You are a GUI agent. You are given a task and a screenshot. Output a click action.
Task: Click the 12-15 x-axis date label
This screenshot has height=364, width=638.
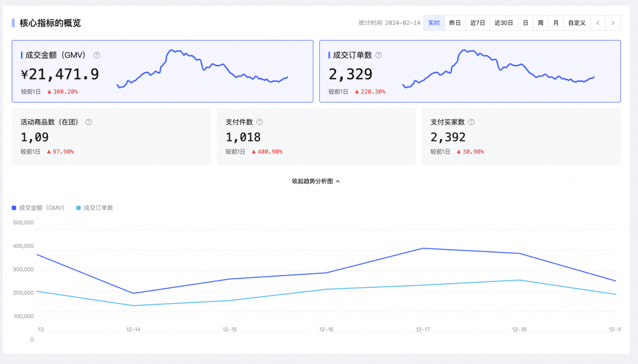tap(229, 329)
